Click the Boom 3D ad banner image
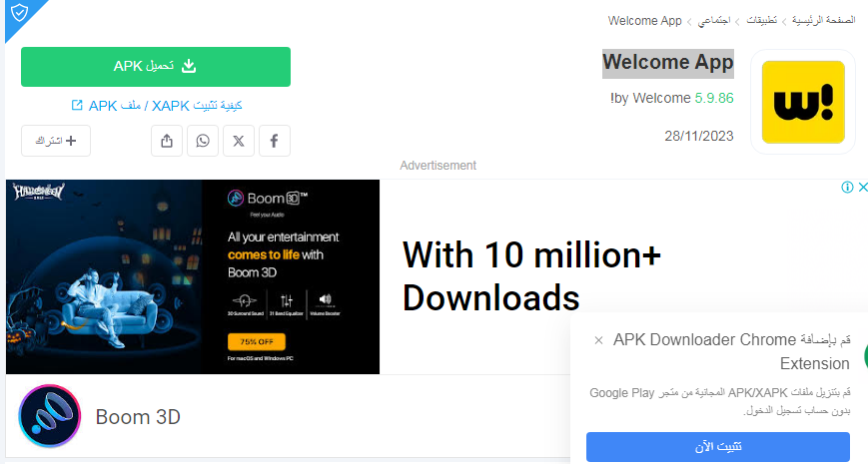 [193, 276]
